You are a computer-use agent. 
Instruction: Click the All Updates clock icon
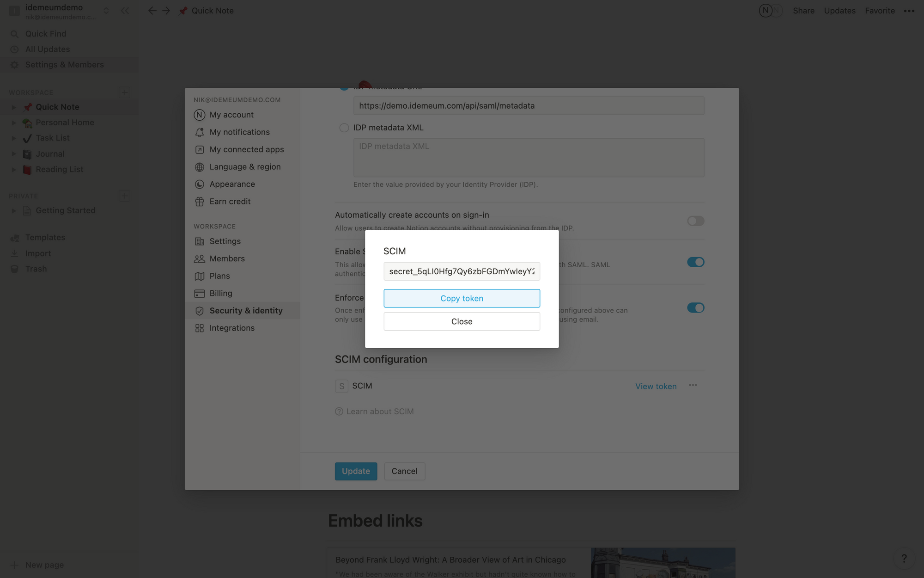15,49
